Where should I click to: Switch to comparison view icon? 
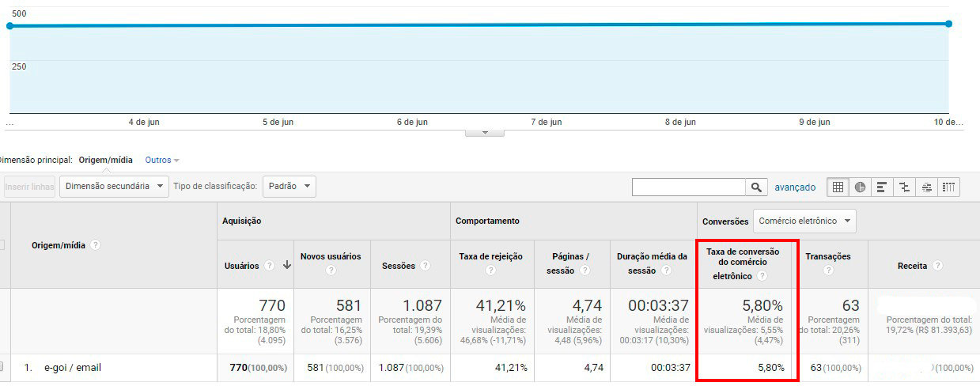pos(904,187)
